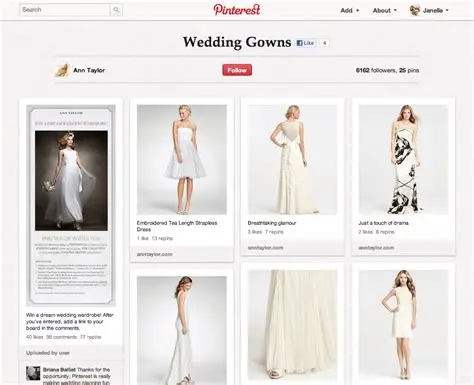Click the Just a touch of drama caption
Screen dimensions: 474x385
coord(383,223)
